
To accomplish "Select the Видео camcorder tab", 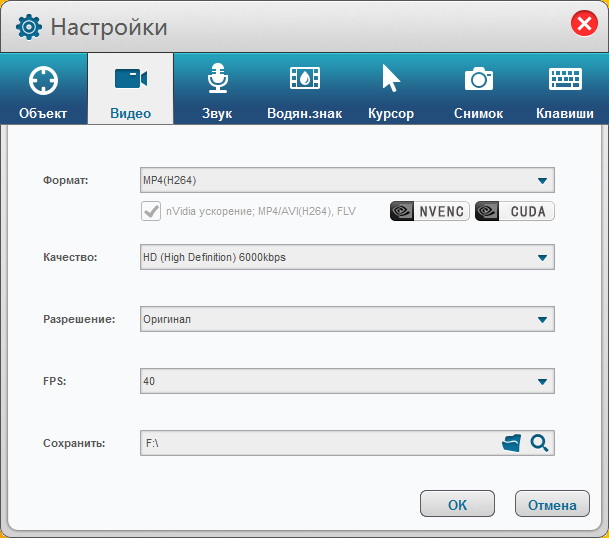I will click(x=130, y=90).
